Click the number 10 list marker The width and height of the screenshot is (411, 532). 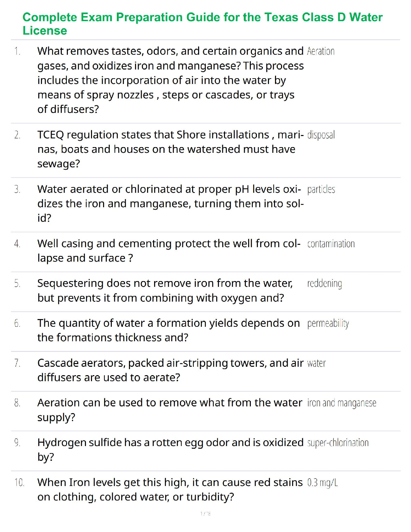(x=19, y=483)
